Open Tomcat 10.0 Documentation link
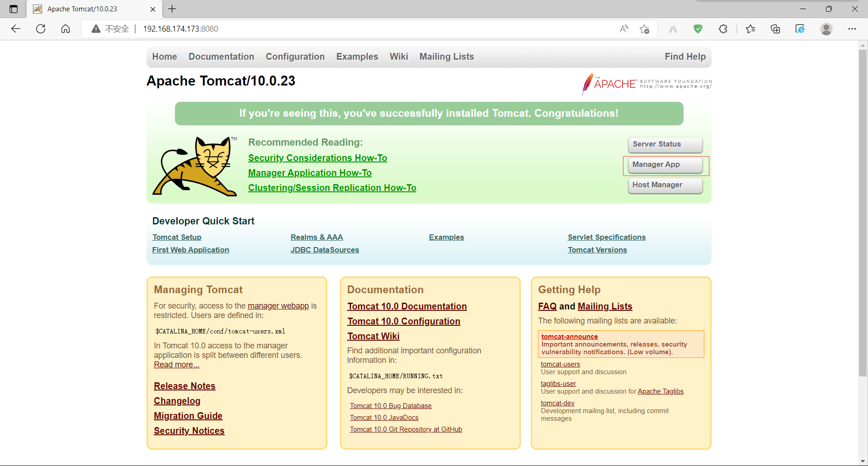Viewport: 868px width, 466px height. (x=407, y=306)
